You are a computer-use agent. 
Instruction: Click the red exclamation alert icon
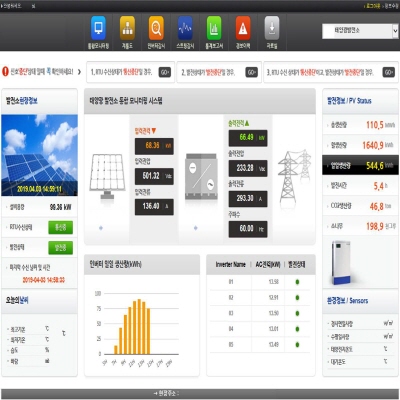[5, 71]
